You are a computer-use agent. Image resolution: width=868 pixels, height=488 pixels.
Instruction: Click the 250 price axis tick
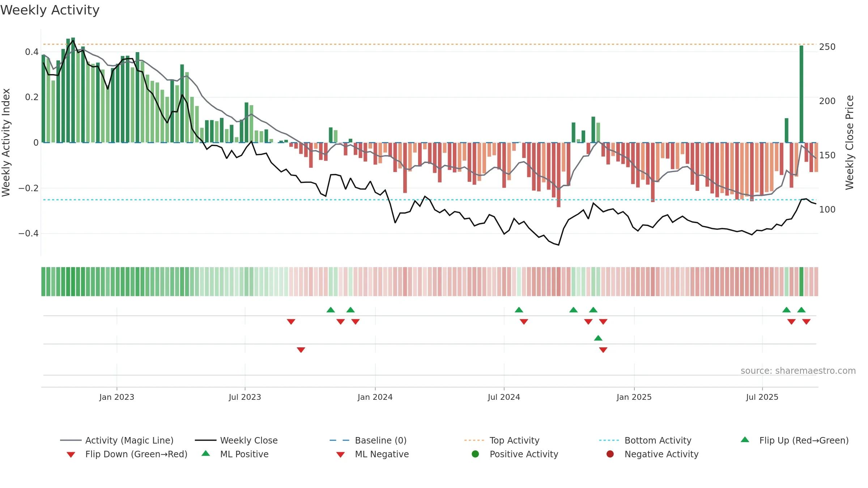tap(827, 47)
